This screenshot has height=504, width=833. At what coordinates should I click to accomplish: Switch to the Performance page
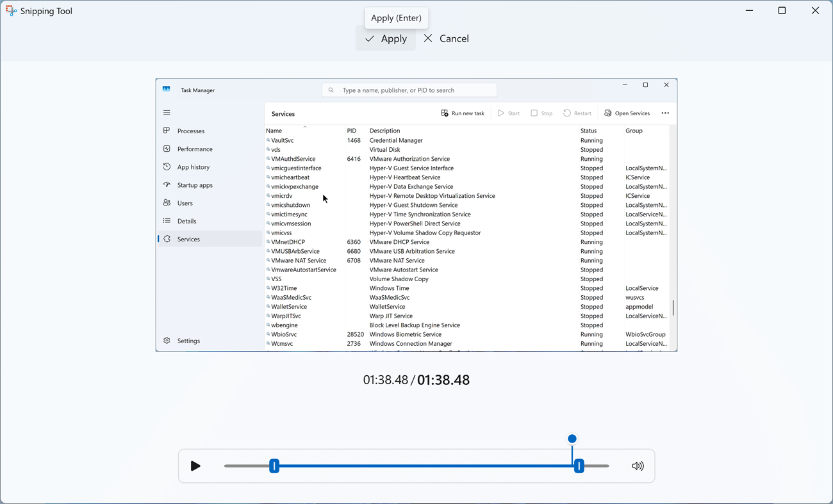coord(195,149)
